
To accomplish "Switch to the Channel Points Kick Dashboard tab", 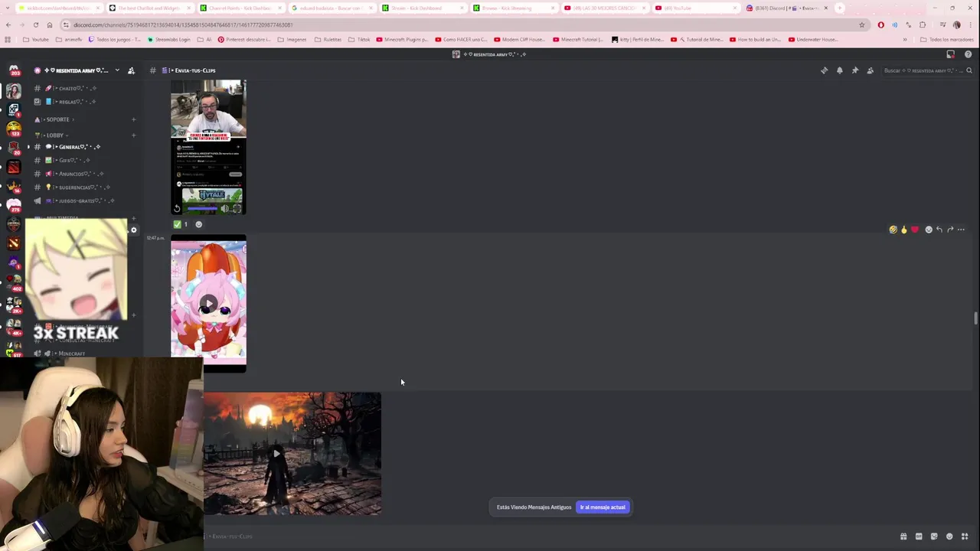I will pyautogui.click(x=240, y=8).
